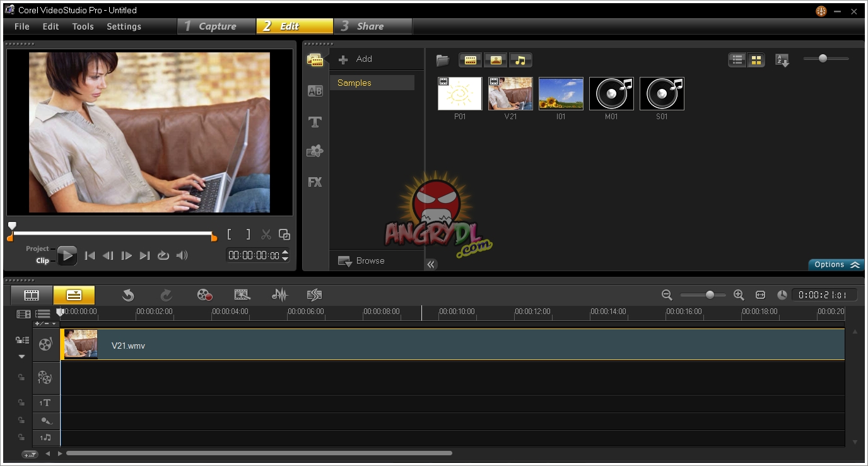Play the clip in preview
The image size is (868, 466).
pyautogui.click(x=67, y=255)
